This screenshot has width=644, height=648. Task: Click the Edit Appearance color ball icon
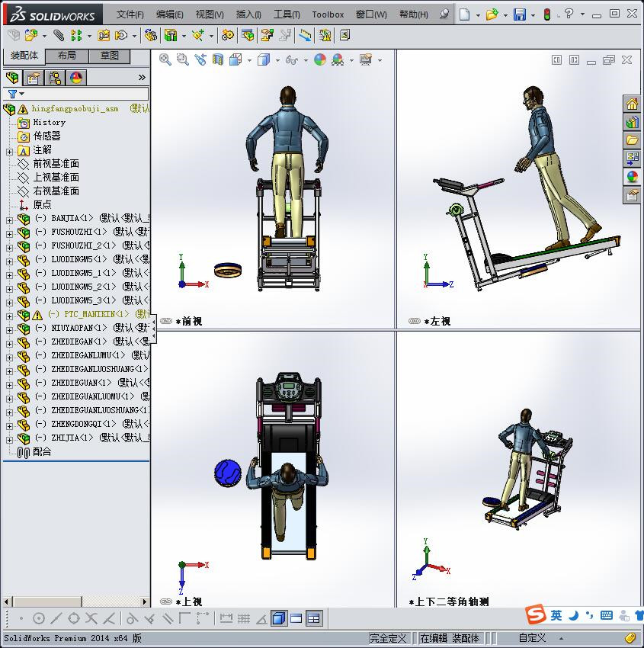click(x=320, y=60)
